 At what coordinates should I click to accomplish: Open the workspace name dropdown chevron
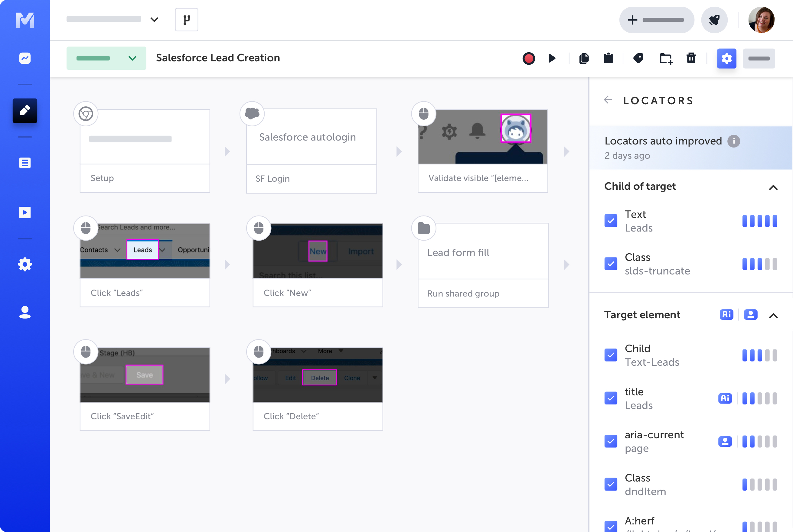coord(154,20)
